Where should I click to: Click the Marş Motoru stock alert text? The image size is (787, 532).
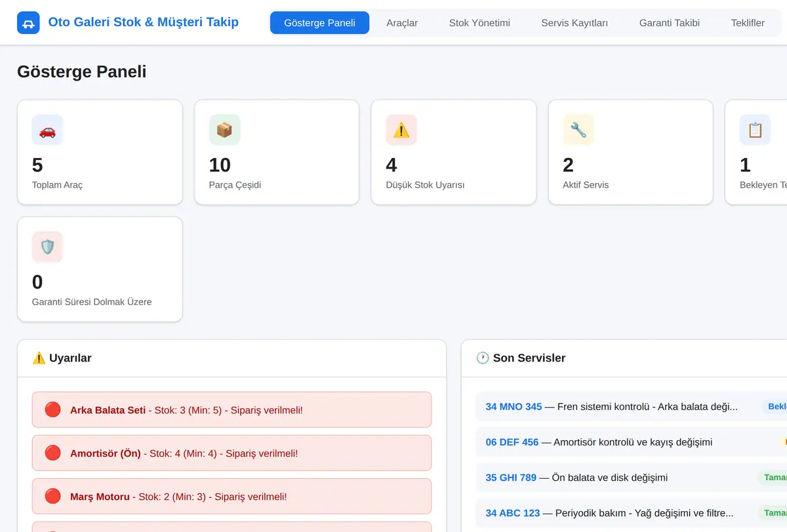pos(178,497)
